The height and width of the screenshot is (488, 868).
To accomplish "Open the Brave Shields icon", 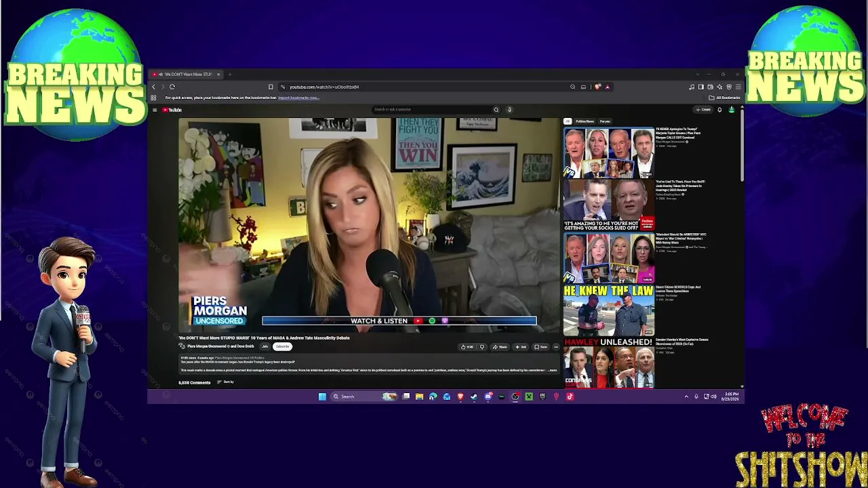I will (597, 87).
